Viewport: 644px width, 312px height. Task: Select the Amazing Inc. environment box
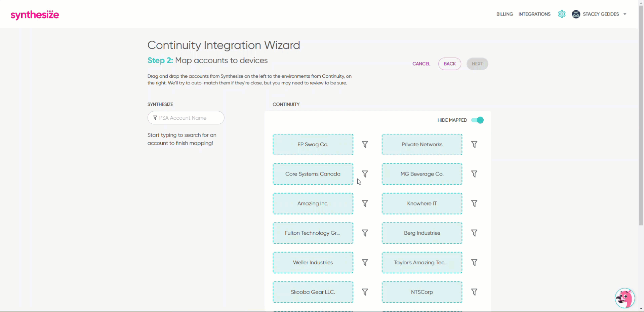click(x=313, y=203)
